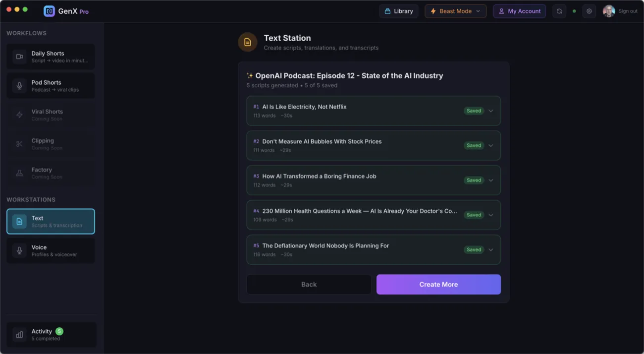This screenshot has height=354, width=644.
Task: Expand script #1 'AI Is Like Electricity, Not Netflix'
Action: tap(490, 111)
